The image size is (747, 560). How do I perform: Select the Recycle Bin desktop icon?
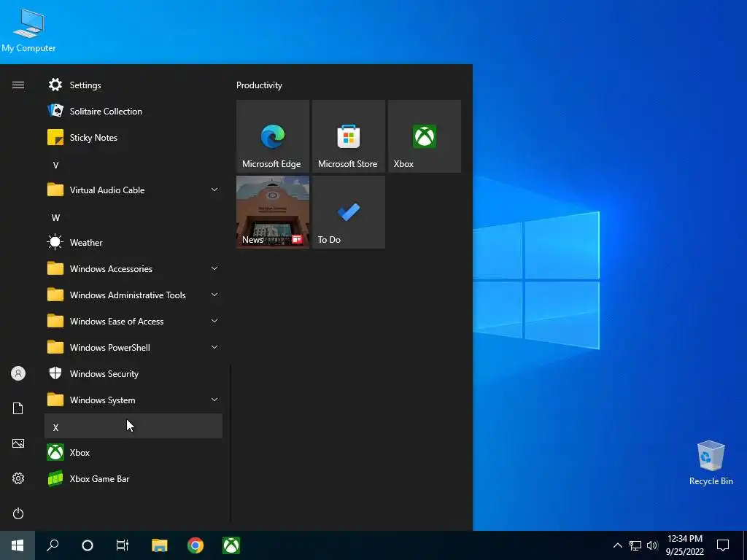click(x=711, y=463)
